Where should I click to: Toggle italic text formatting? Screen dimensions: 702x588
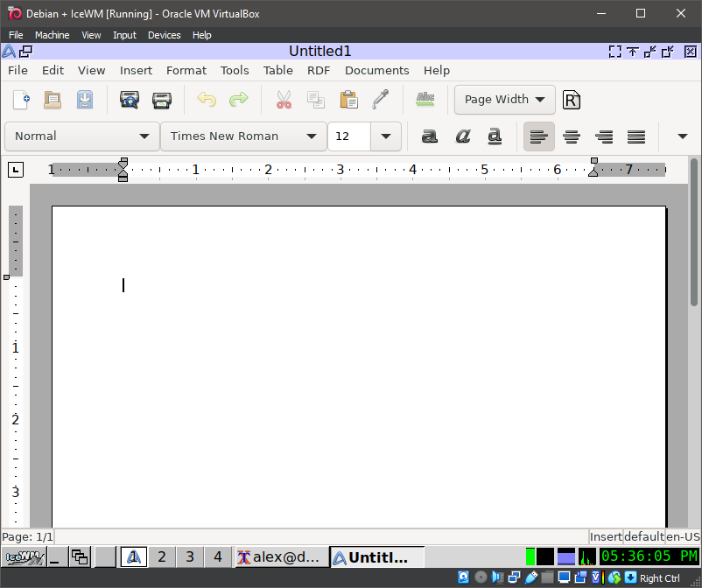click(463, 136)
